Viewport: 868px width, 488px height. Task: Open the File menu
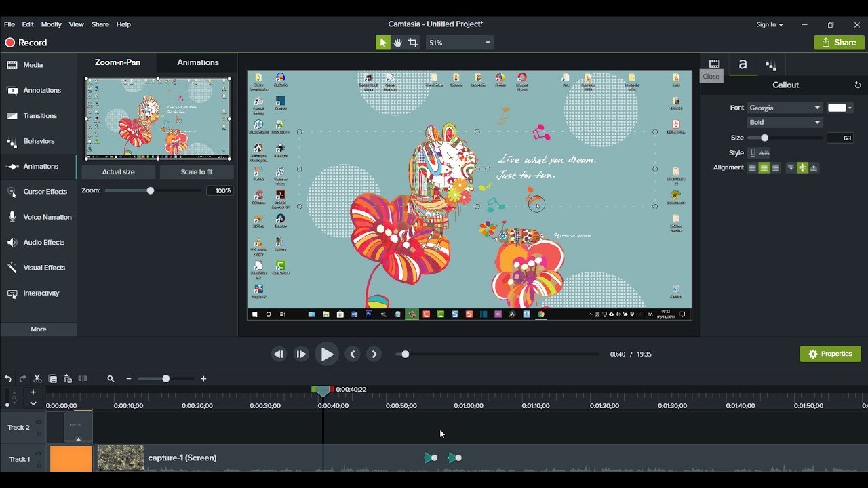(9, 24)
